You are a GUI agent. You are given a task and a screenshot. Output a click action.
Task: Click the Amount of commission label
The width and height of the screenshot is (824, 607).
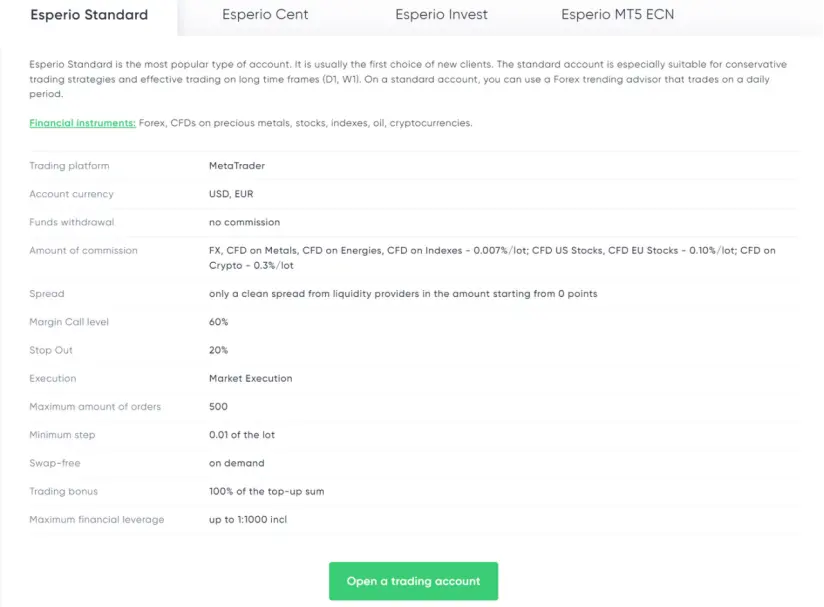click(83, 250)
